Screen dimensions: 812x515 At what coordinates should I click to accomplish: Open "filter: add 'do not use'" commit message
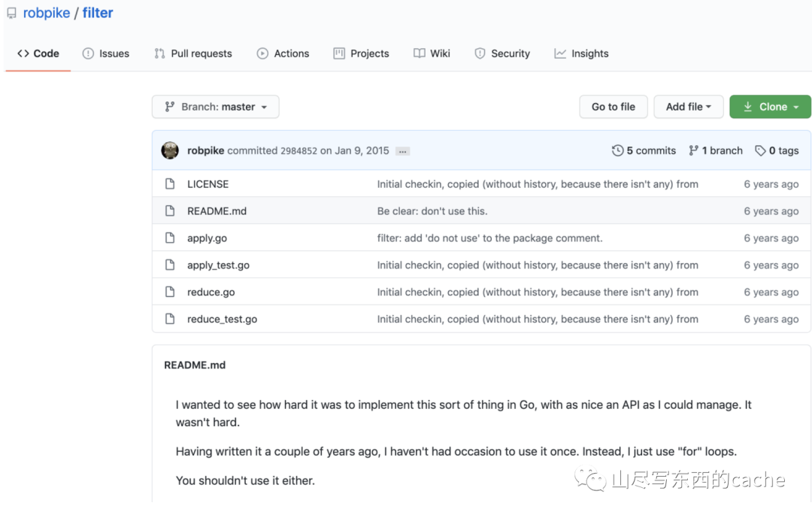(x=489, y=238)
